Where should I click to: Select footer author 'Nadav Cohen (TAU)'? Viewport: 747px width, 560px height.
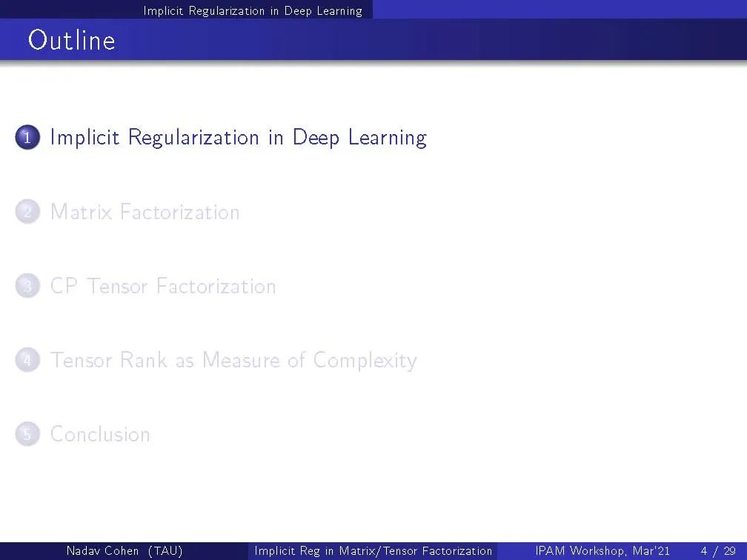[x=124, y=551]
